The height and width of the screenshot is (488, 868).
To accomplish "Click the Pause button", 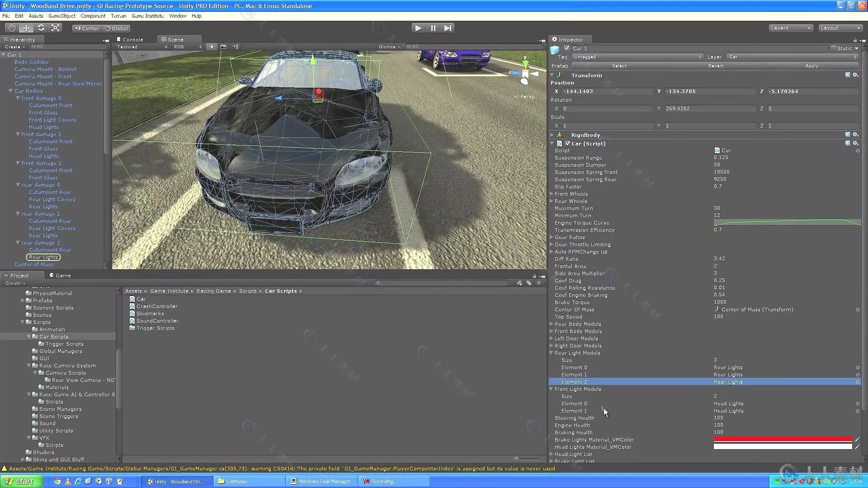I will [x=433, y=28].
